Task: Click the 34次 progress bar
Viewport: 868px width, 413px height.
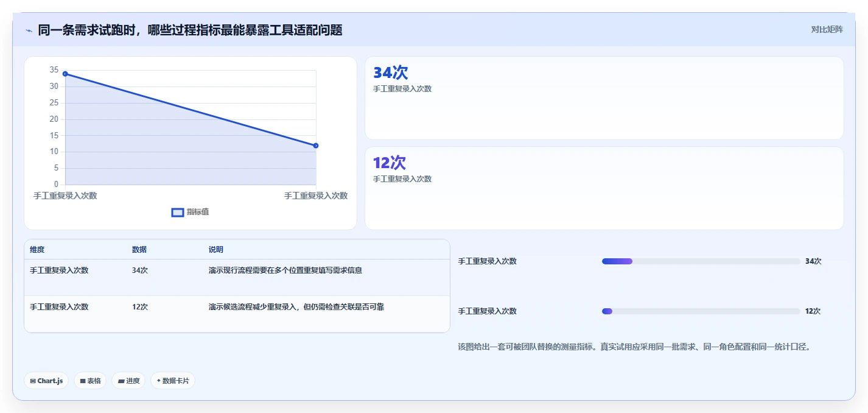Action: 701,261
